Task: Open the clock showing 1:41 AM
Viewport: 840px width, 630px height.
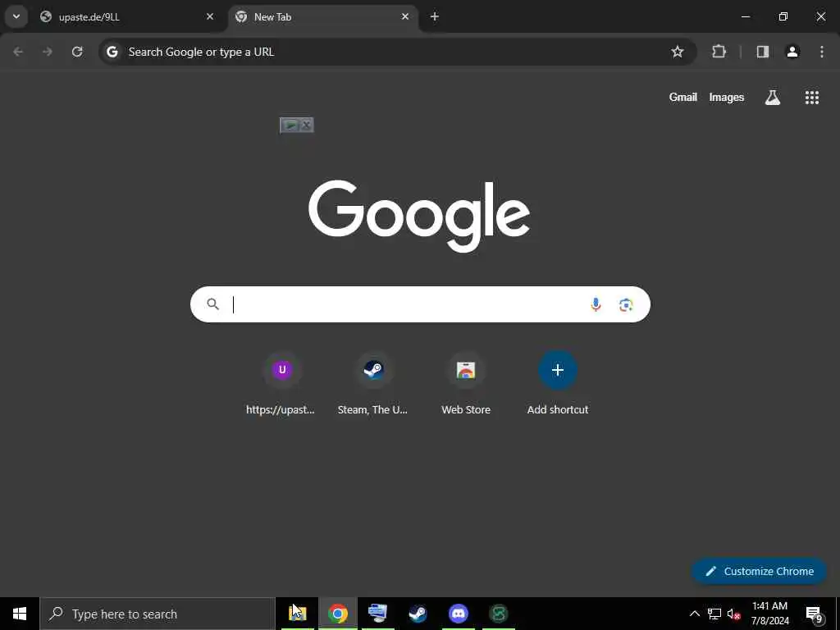Action: click(x=769, y=614)
